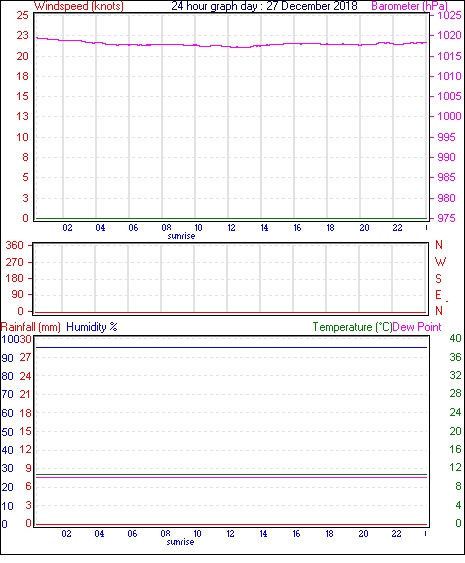Click the 360 wind direction scale value

point(14,245)
